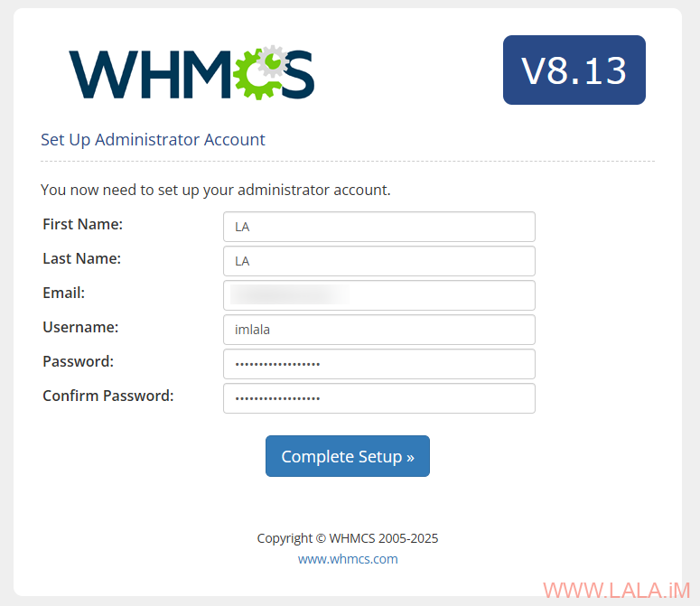Viewport: 700px width, 606px height.
Task: Click the First Name label
Action: [x=82, y=224]
